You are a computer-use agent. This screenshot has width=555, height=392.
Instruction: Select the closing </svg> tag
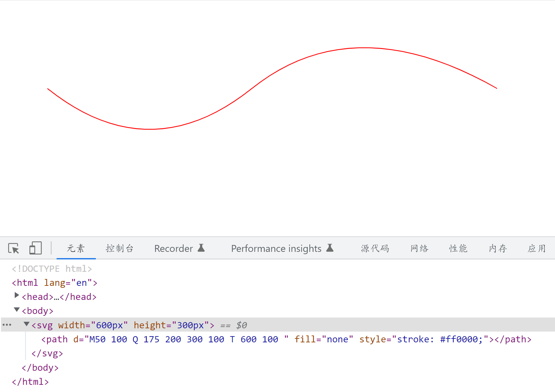47,353
